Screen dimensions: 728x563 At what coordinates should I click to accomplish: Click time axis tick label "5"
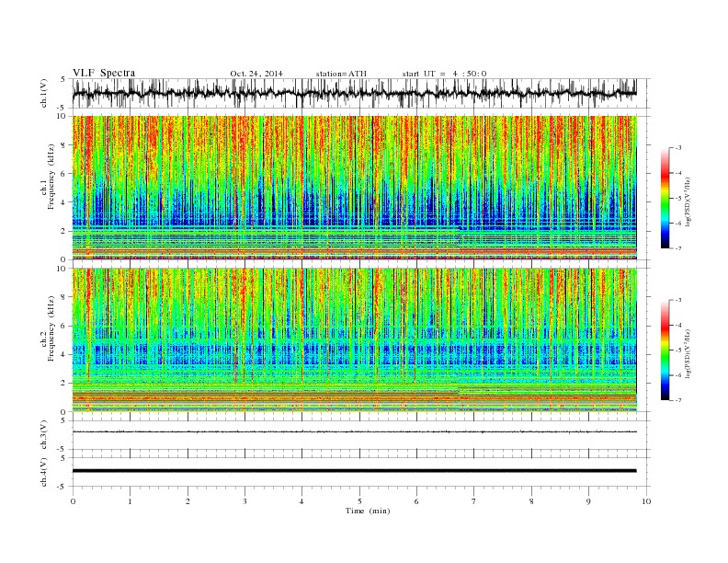[359, 501]
